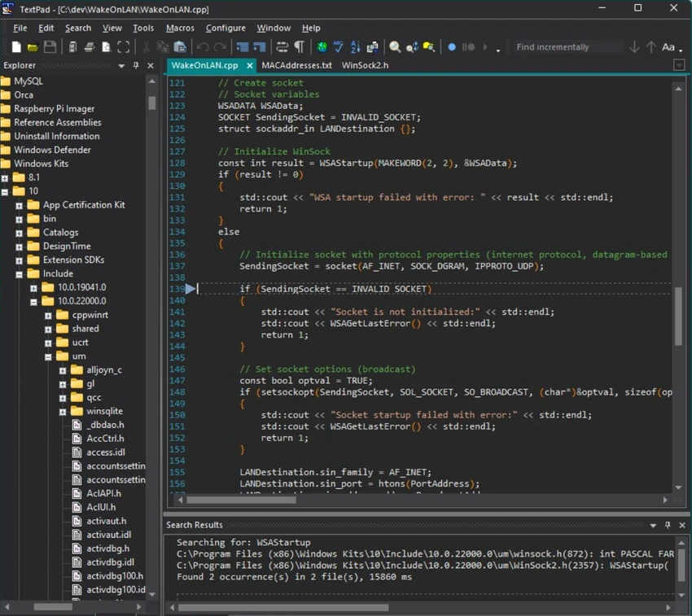This screenshot has height=616, width=692.
Task: Click the Print Preview toolbar icon
Action: [x=107, y=46]
